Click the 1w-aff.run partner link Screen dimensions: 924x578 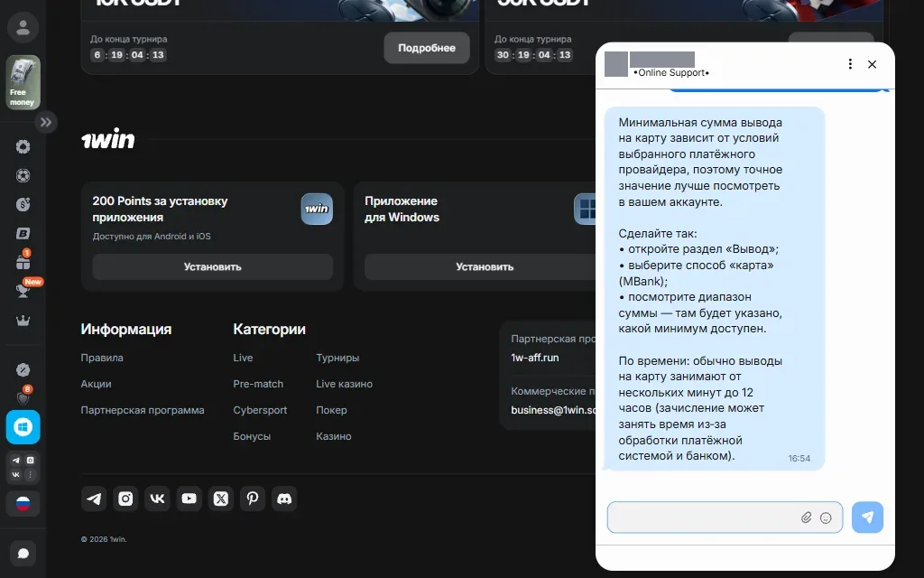(535, 358)
